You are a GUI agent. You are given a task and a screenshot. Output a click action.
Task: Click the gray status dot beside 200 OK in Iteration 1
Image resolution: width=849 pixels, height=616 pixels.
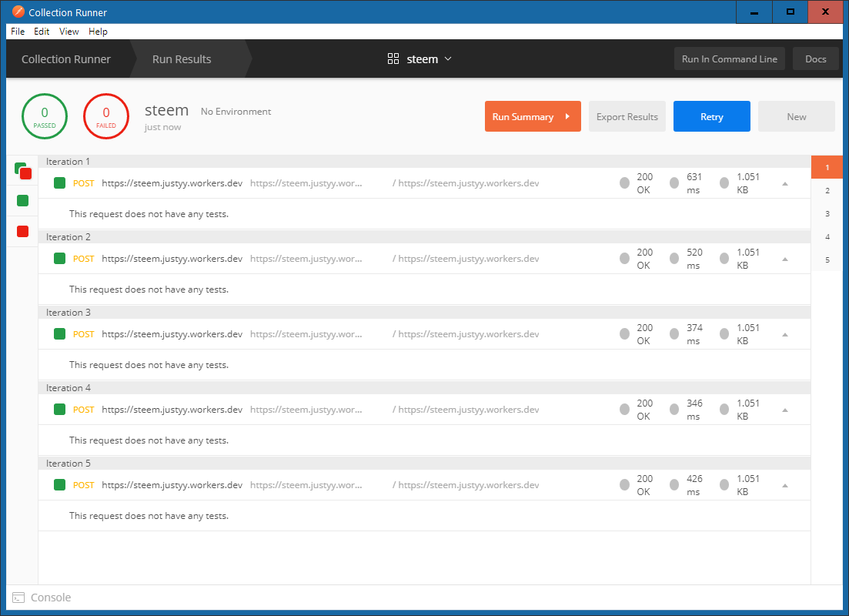coord(624,183)
